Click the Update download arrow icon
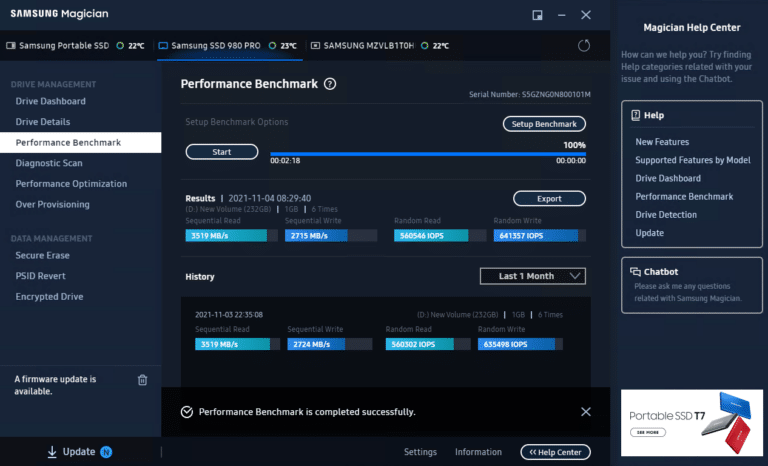This screenshot has width=768, height=466. point(52,452)
